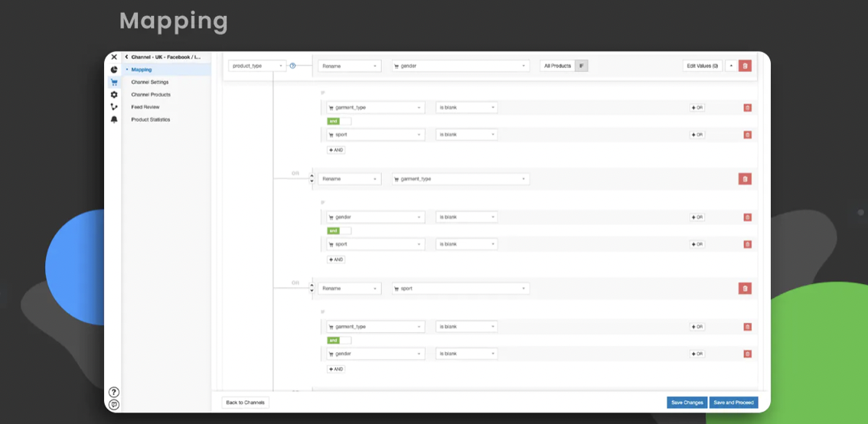The height and width of the screenshot is (424, 868).
Task: Click the notifications bell icon
Action: click(x=114, y=119)
